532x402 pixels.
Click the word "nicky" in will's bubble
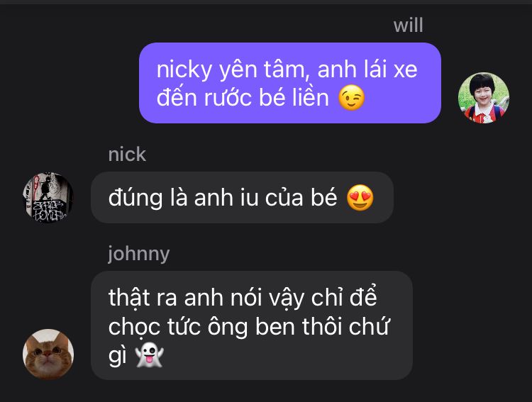pyautogui.click(x=184, y=70)
